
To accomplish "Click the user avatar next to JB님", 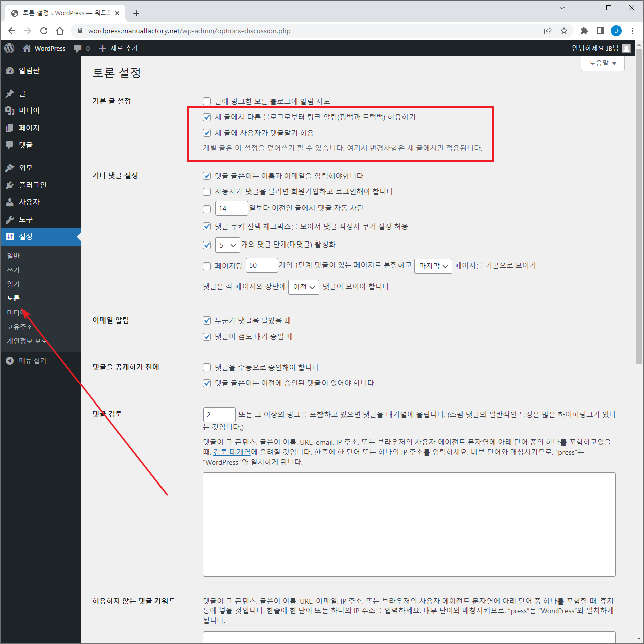I will (626, 48).
